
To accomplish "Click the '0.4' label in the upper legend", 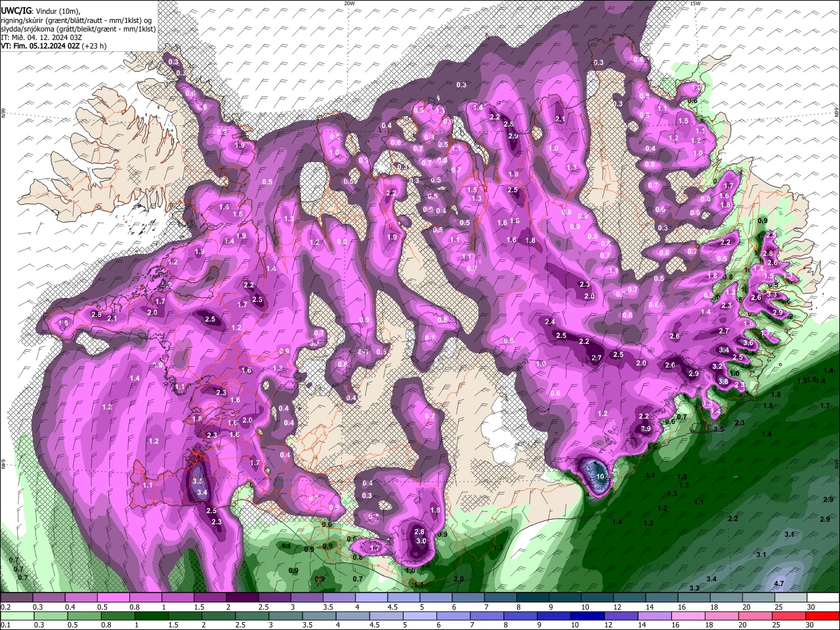I will pyautogui.click(x=70, y=607).
